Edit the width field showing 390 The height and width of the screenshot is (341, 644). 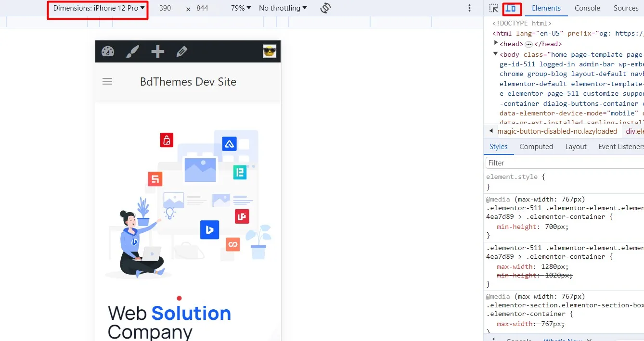pos(165,8)
